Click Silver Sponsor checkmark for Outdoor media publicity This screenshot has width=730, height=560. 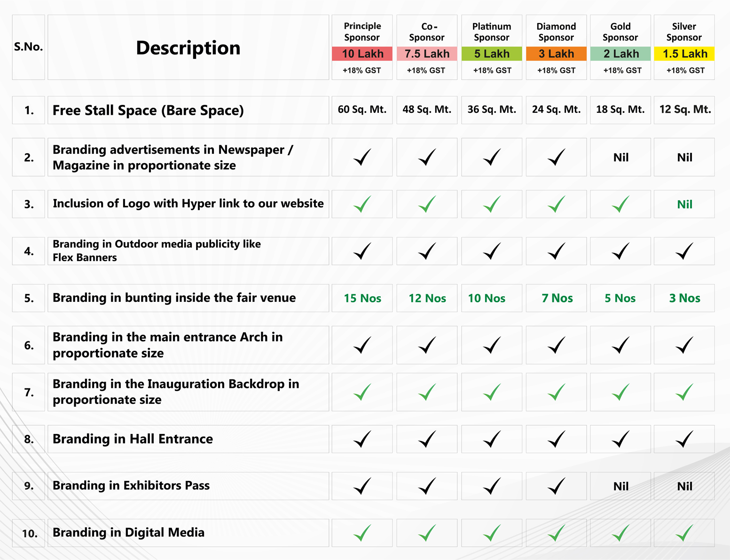coord(684,251)
